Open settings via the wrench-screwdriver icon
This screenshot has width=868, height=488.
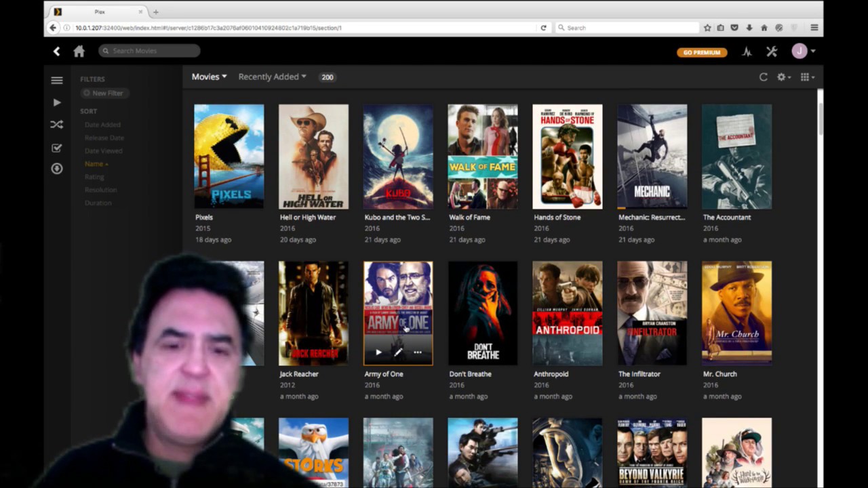click(772, 52)
